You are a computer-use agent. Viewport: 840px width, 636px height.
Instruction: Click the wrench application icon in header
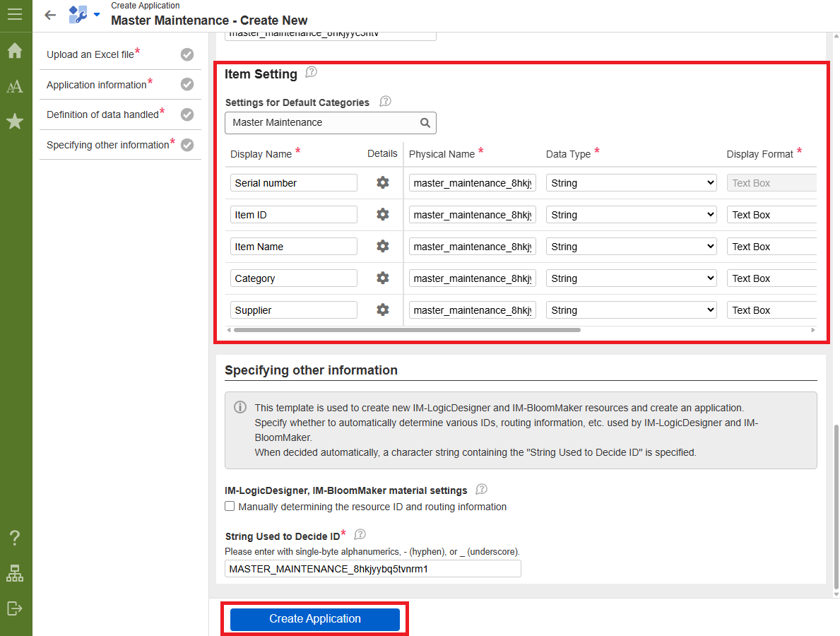[x=78, y=14]
